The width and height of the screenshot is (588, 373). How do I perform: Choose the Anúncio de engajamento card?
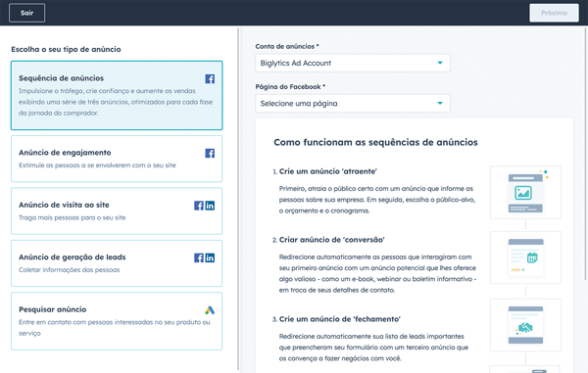pos(117,159)
